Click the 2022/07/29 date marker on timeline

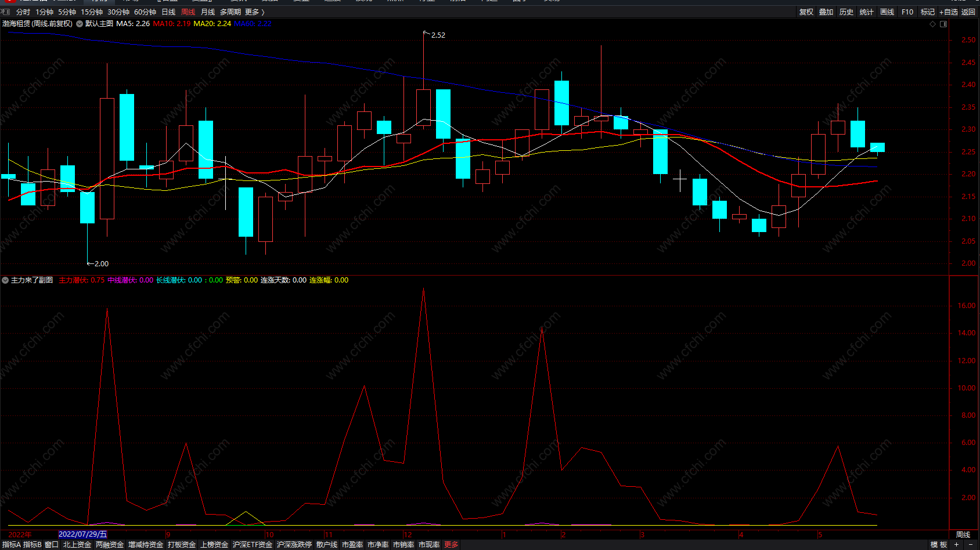(x=83, y=534)
